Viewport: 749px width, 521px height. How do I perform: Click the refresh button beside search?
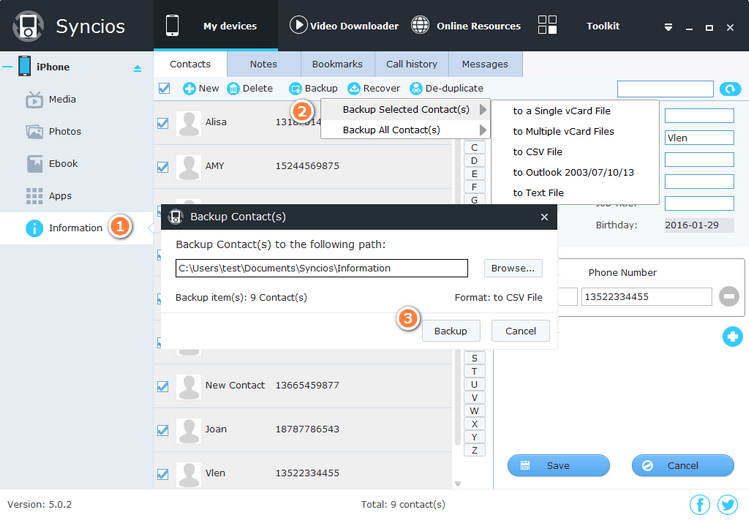(x=730, y=89)
